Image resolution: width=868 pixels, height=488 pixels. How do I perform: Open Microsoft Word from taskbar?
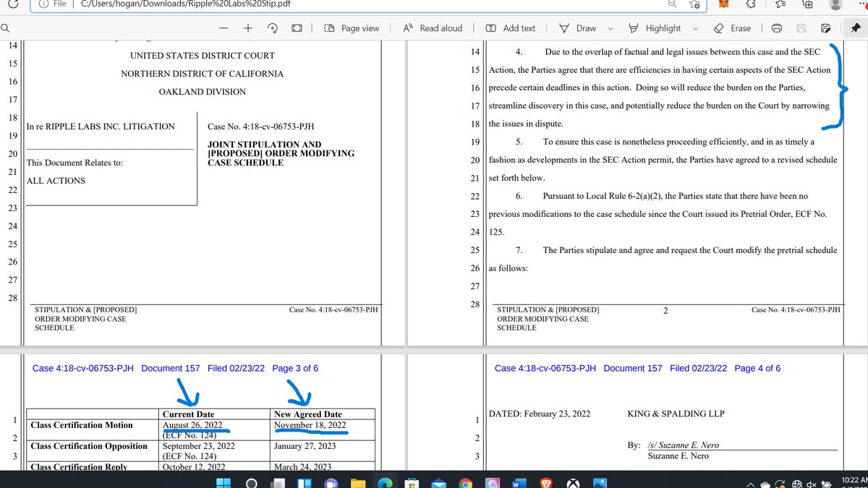(518, 483)
